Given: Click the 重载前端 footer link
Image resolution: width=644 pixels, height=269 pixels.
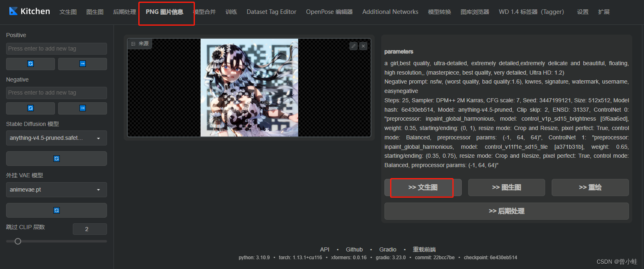Looking at the screenshot, I should pyautogui.click(x=424, y=249).
